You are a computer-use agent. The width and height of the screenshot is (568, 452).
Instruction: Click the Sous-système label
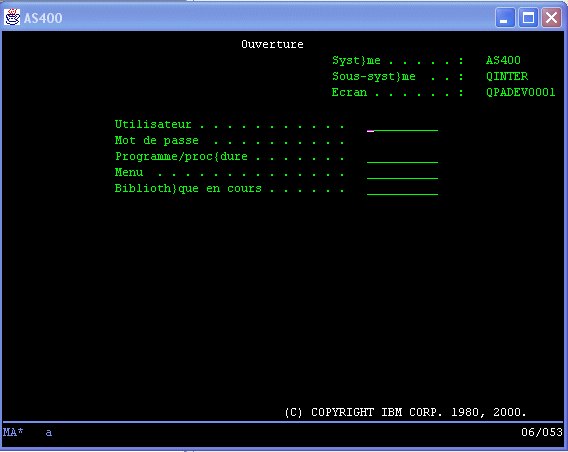coord(373,76)
